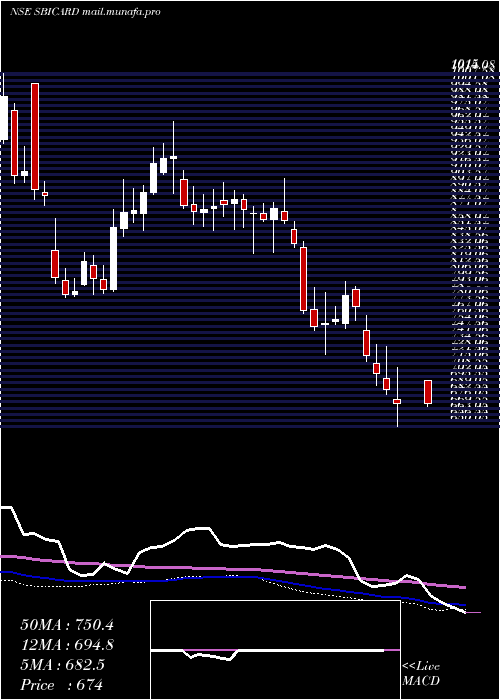Click the NSE SBICARD mail.munafa.pro chart title

[85, 12]
